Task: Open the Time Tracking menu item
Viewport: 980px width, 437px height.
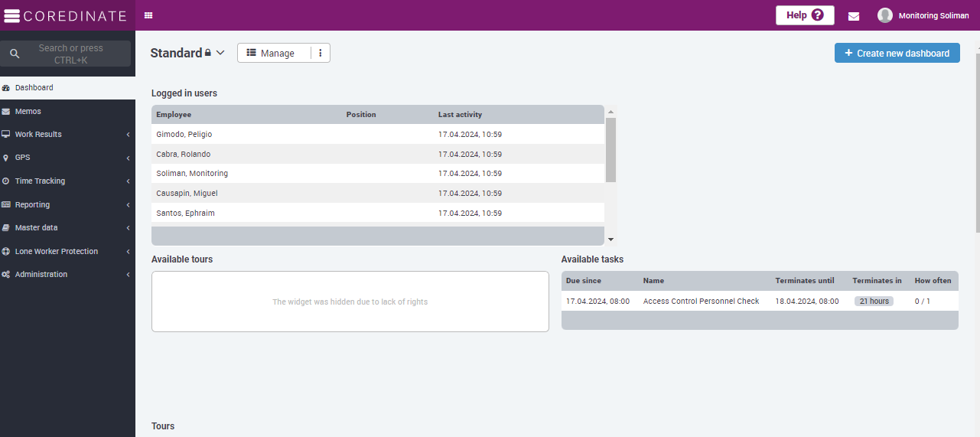Action: coord(67,181)
